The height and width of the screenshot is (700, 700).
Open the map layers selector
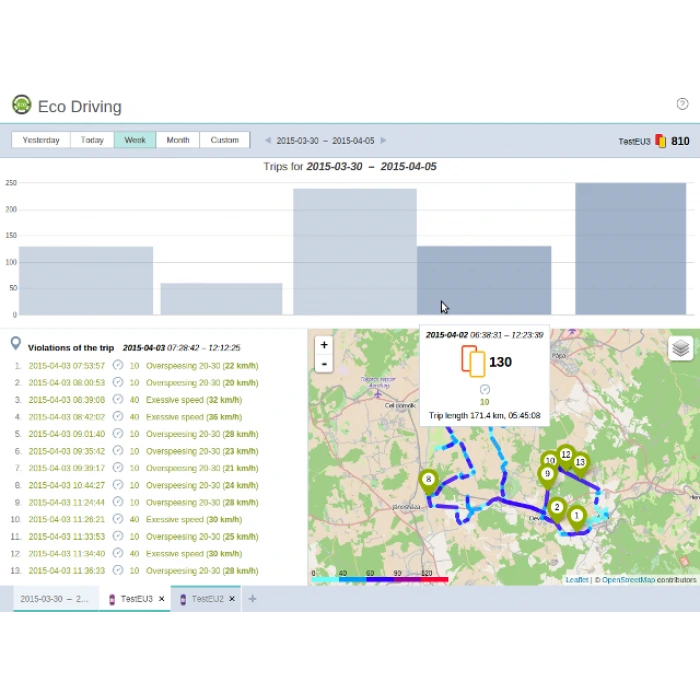(x=680, y=348)
